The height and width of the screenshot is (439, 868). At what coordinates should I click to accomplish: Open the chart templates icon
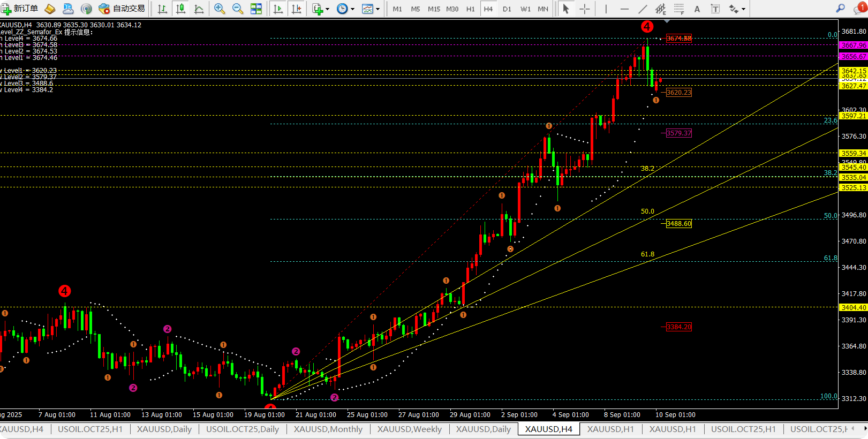tap(367, 9)
